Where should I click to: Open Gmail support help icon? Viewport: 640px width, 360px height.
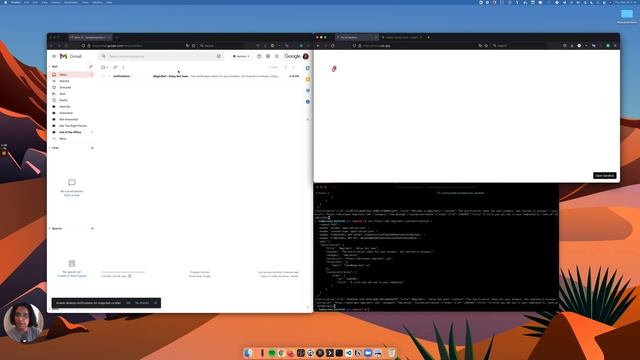click(x=259, y=56)
